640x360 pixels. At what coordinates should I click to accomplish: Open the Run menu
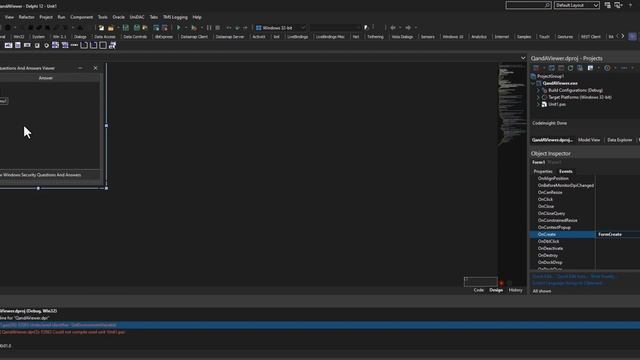[61, 17]
